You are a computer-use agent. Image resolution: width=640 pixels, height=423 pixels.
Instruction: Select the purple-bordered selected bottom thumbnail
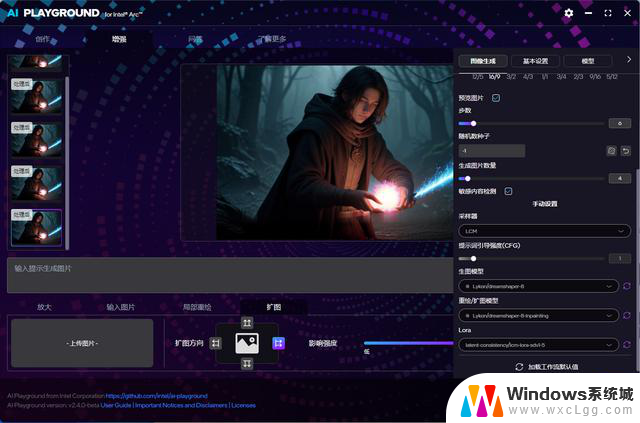[x=37, y=227]
